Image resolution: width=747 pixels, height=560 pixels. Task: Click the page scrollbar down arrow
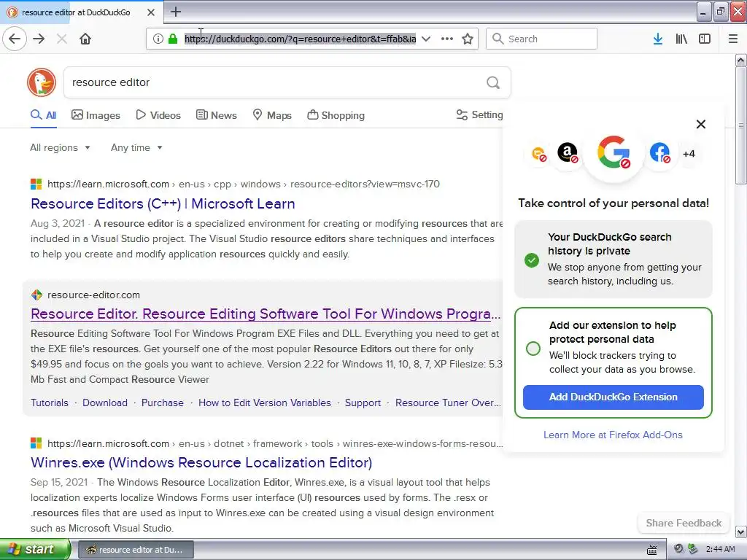(740, 532)
